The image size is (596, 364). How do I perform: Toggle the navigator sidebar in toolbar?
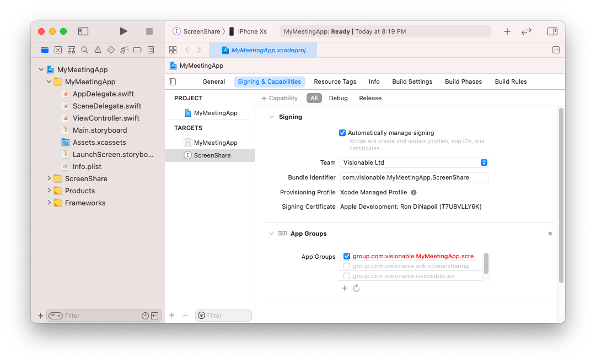[x=83, y=31]
